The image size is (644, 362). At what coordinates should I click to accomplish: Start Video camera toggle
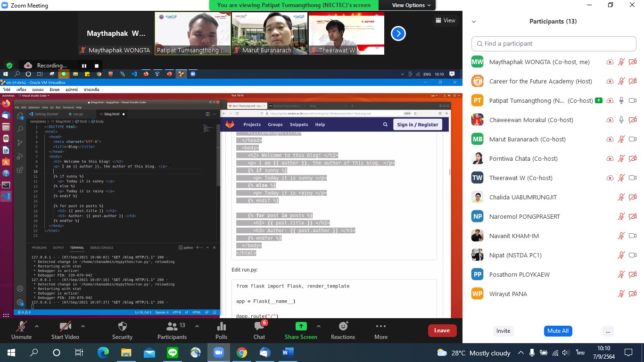65,327
